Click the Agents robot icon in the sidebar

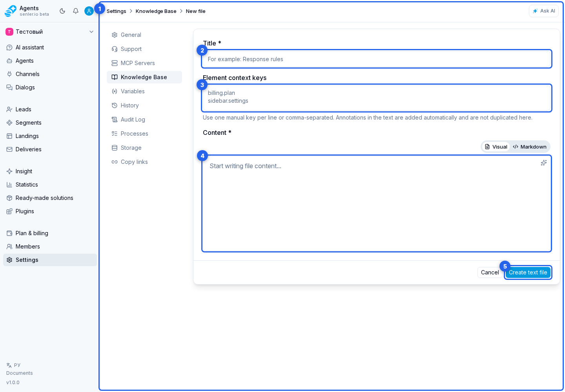9,61
